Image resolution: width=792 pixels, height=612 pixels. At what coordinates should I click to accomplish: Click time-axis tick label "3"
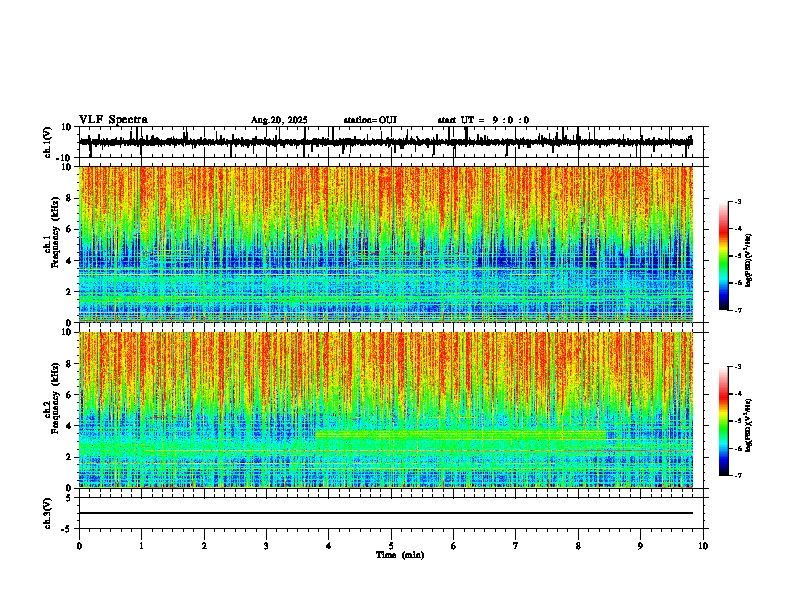point(266,546)
